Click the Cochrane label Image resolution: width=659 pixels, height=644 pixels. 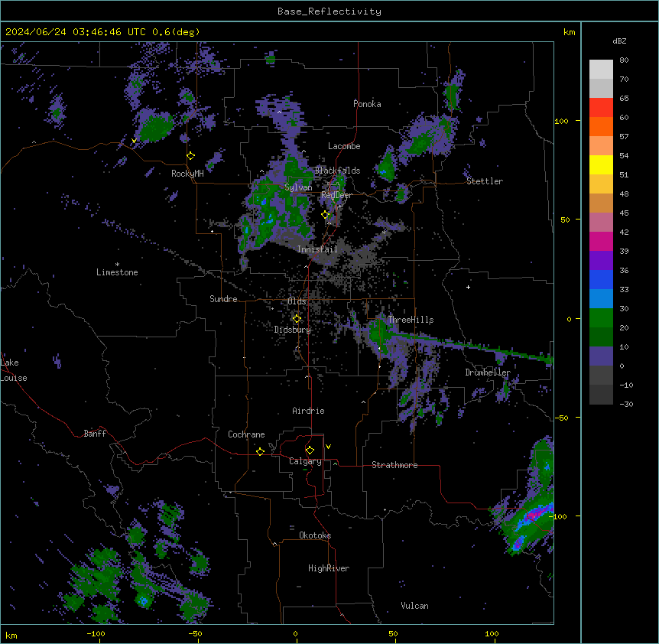pos(246,434)
